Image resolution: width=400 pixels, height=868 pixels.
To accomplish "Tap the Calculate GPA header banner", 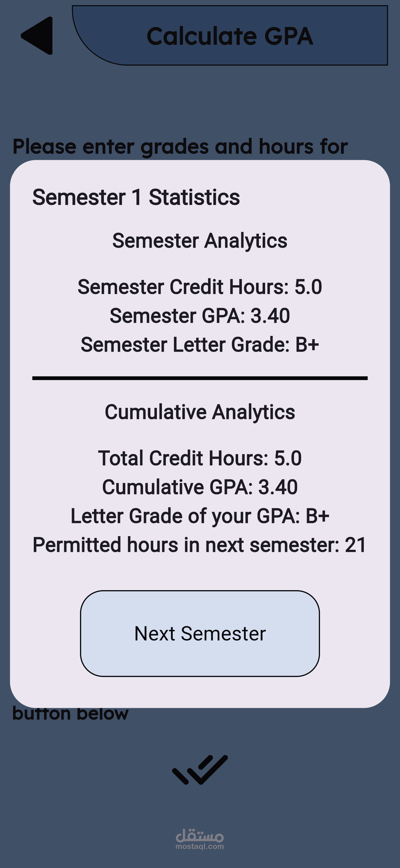I will point(230,36).
